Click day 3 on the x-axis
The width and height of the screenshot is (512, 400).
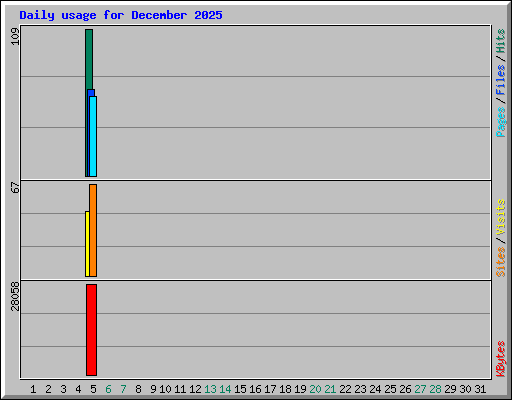click(x=63, y=389)
